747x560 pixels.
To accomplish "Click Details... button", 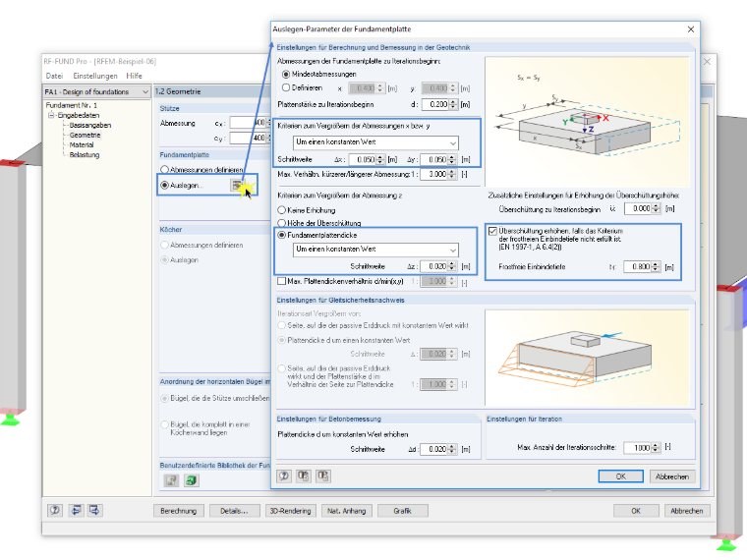I will pos(234,511).
